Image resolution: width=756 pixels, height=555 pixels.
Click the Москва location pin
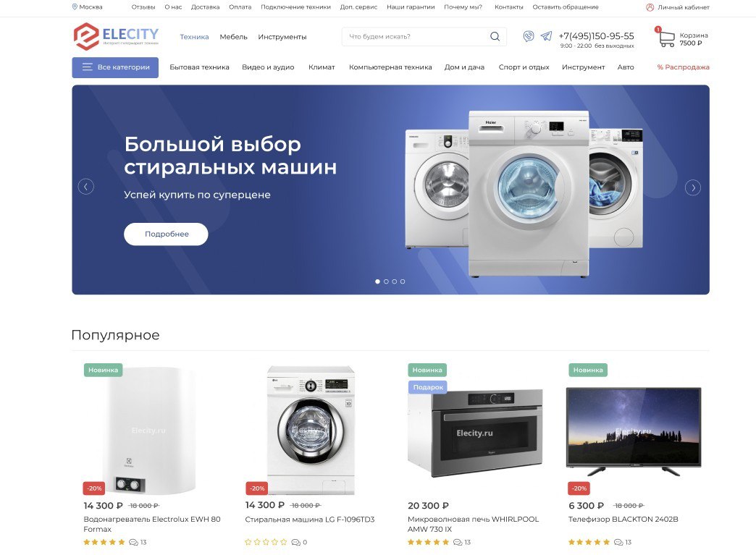click(75, 7)
